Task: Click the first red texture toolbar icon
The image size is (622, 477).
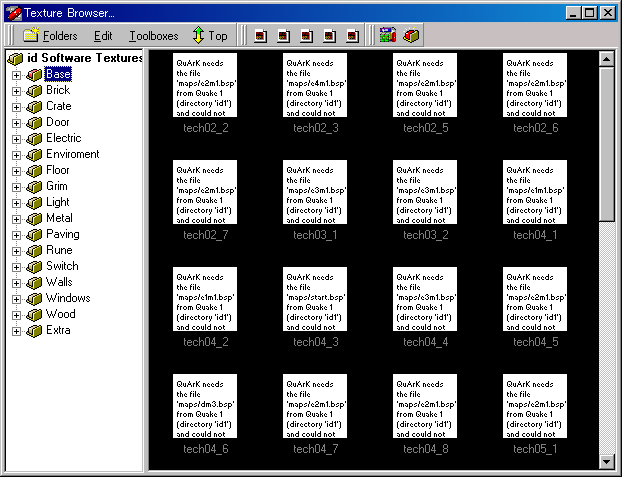Action: [260, 36]
